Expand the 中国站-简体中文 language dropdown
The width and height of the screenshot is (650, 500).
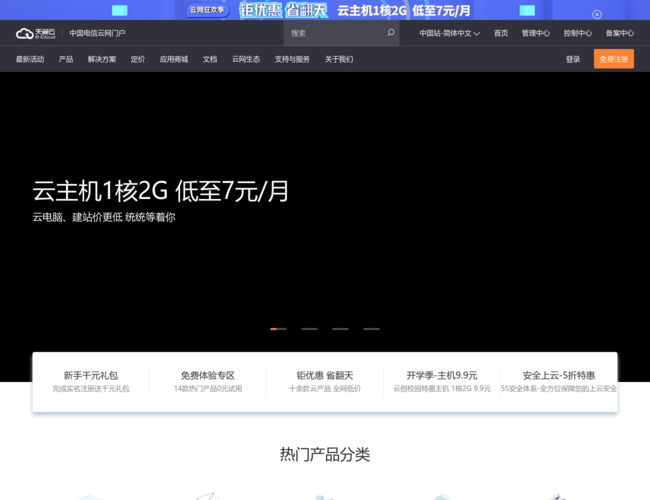[449, 33]
